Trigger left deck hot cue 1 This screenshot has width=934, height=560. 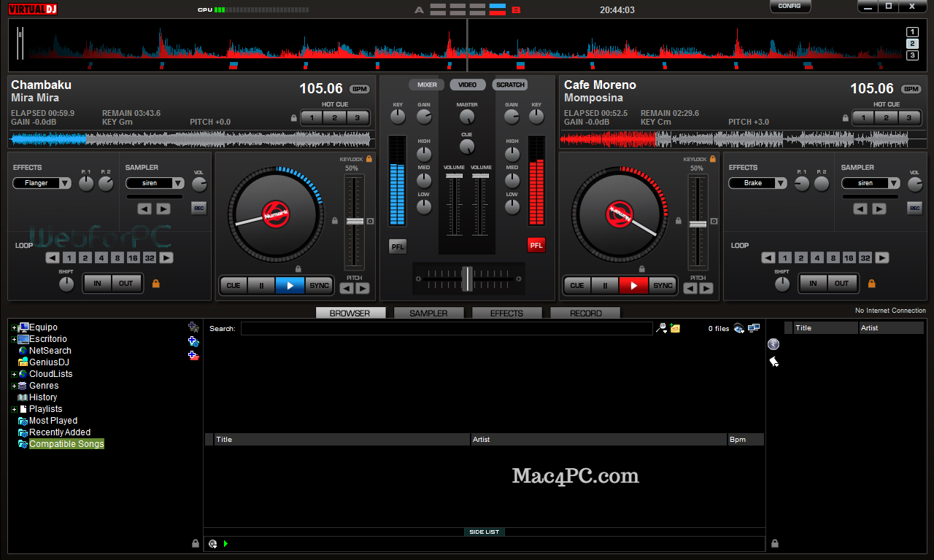point(312,118)
